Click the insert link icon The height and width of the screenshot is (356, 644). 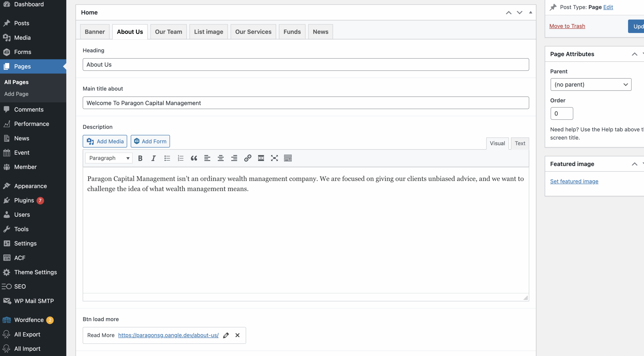coord(247,158)
